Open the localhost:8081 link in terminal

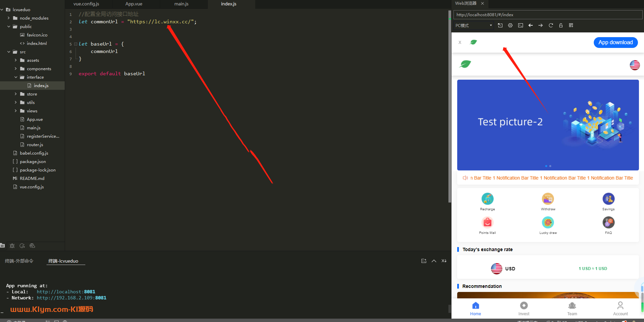click(66, 292)
